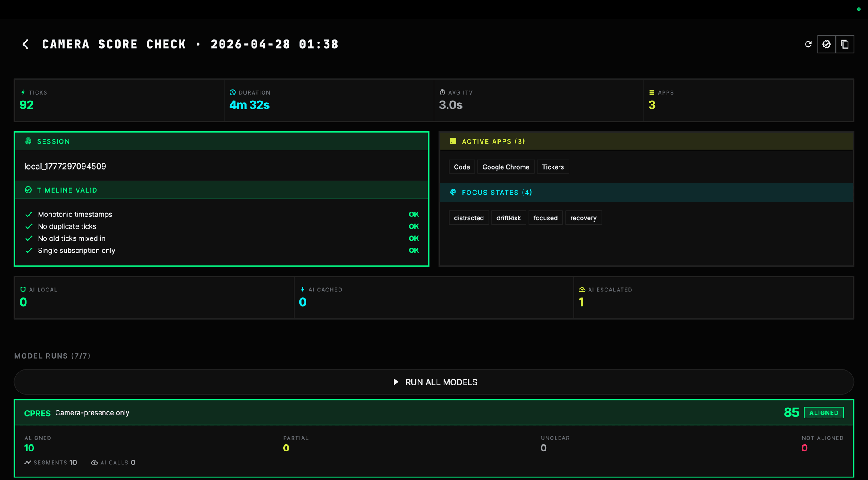
Task: Click the Unclear count 0
Action: tap(544, 448)
